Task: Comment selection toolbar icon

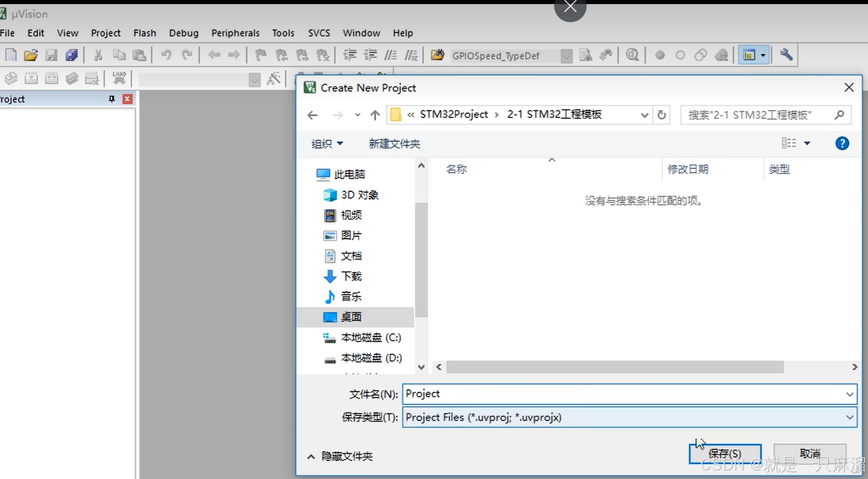Action: tap(390, 55)
